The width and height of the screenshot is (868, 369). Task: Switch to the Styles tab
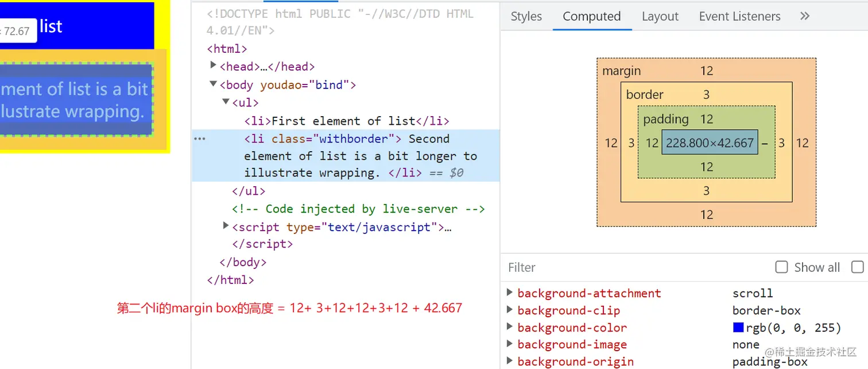[x=526, y=17]
